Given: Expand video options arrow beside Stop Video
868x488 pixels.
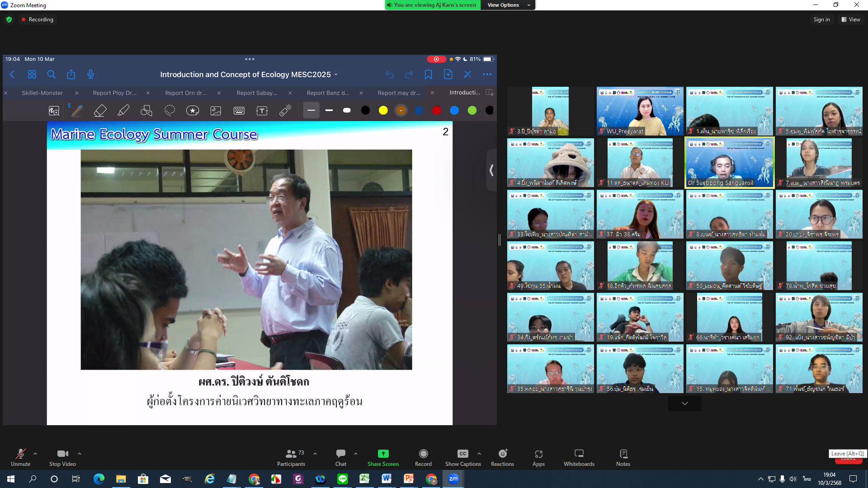Looking at the screenshot, I should (x=80, y=453).
